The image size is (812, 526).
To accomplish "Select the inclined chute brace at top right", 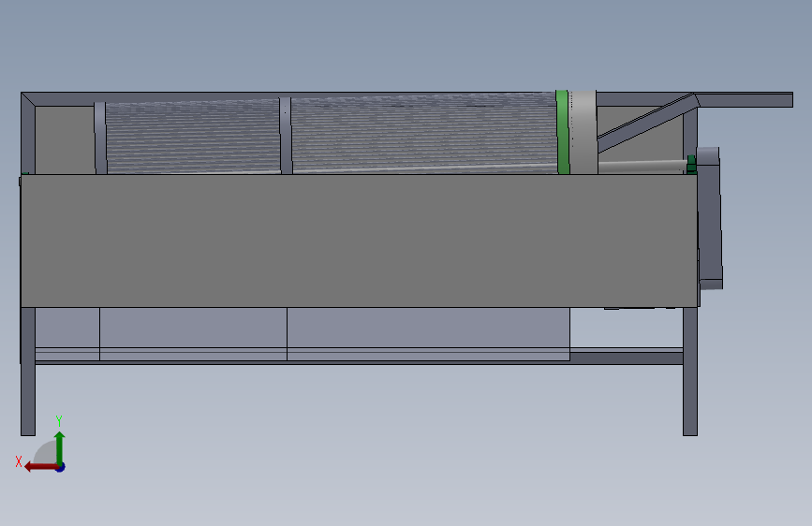I will (x=646, y=123).
